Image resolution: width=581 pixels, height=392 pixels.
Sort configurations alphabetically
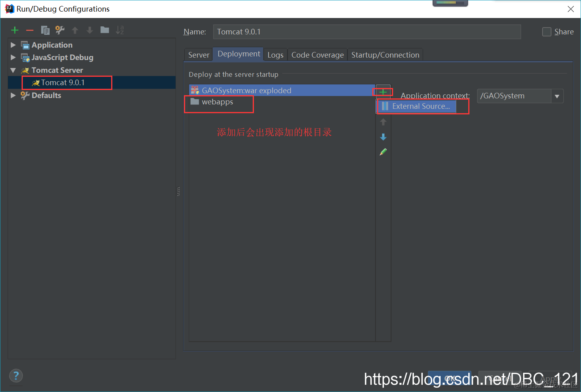pos(120,30)
